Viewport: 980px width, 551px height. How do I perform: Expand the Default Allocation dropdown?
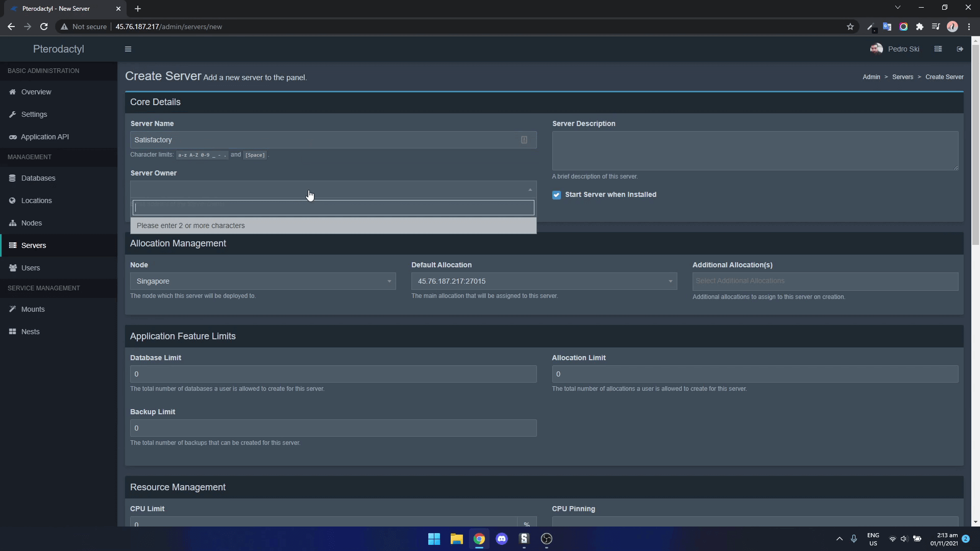click(x=543, y=281)
